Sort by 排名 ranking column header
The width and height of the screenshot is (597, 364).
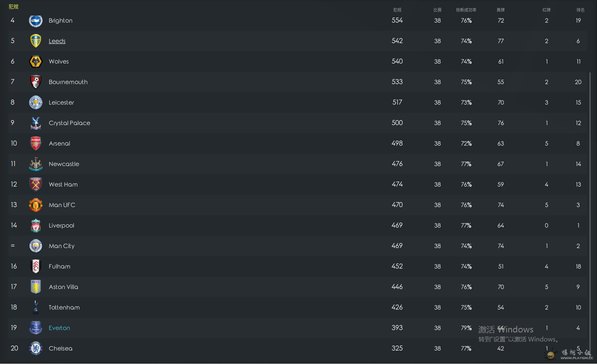point(580,10)
